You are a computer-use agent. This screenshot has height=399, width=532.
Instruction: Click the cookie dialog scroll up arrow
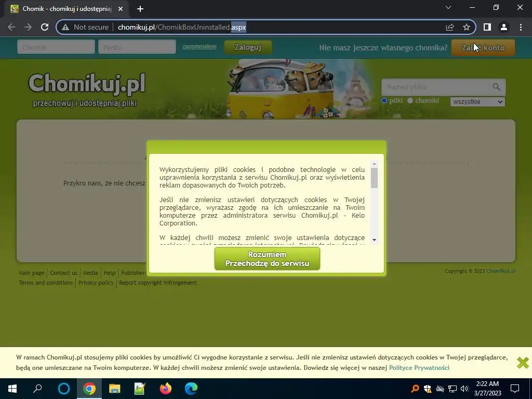(x=374, y=164)
